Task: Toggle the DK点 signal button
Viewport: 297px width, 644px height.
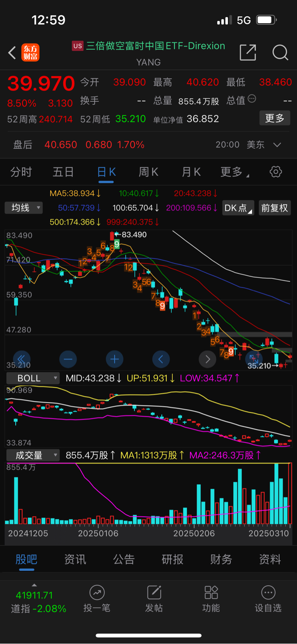Action: pyautogui.click(x=238, y=208)
